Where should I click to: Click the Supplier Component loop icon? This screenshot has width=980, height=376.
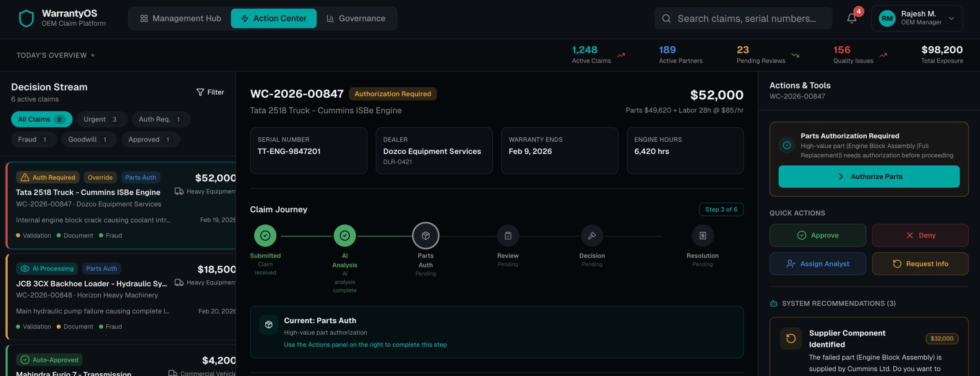tap(791, 338)
